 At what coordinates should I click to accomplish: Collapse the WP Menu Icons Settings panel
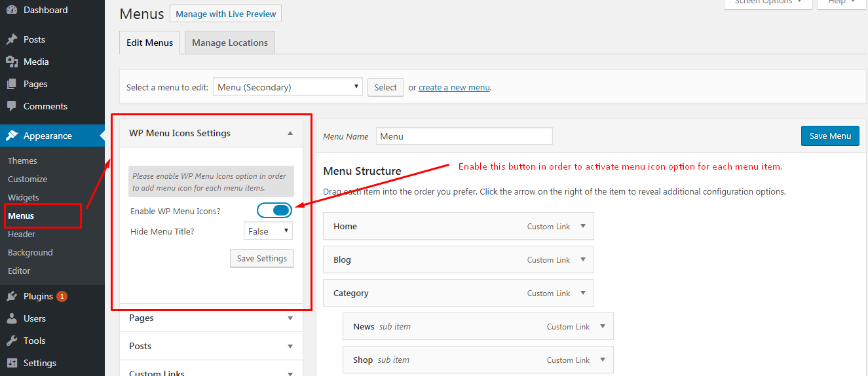pyautogui.click(x=290, y=133)
